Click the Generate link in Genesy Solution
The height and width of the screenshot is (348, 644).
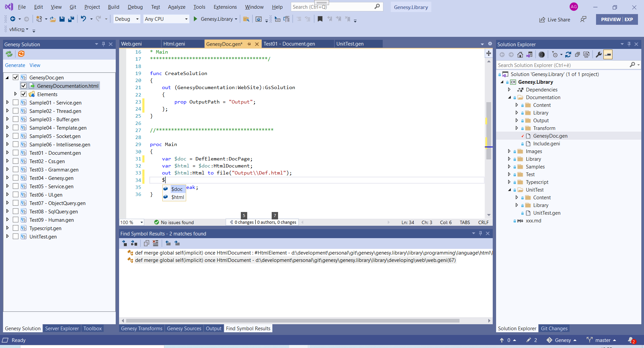(15, 65)
